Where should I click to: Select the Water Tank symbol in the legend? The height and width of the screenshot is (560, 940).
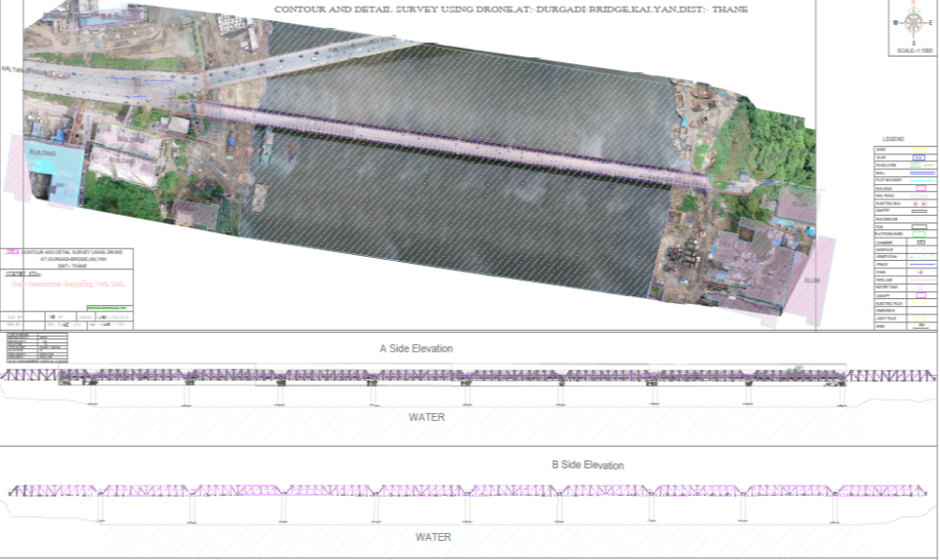click(919, 287)
